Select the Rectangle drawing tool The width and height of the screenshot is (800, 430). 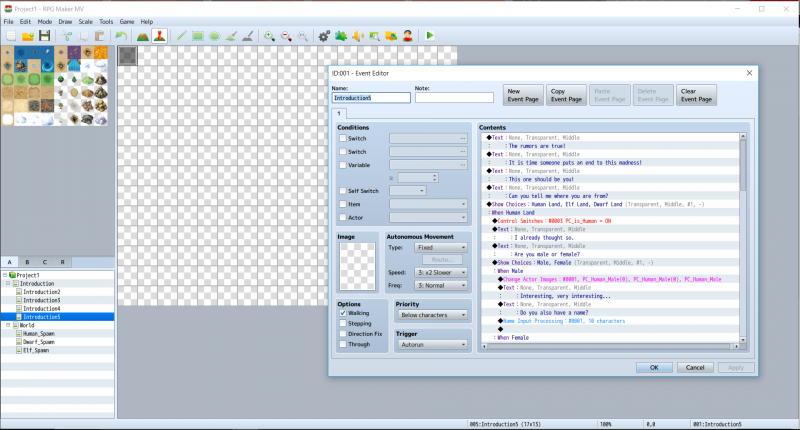(198, 36)
